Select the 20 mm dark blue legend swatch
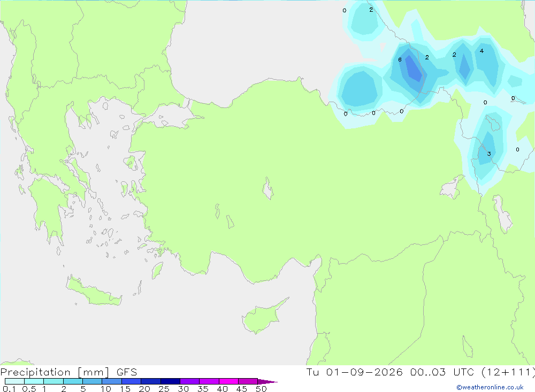The height and width of the screenshot is (392, 535). point(150,381)
